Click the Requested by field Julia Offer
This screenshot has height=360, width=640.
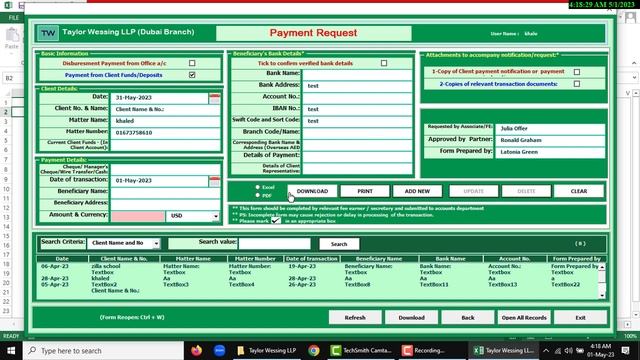pos(550,129)
